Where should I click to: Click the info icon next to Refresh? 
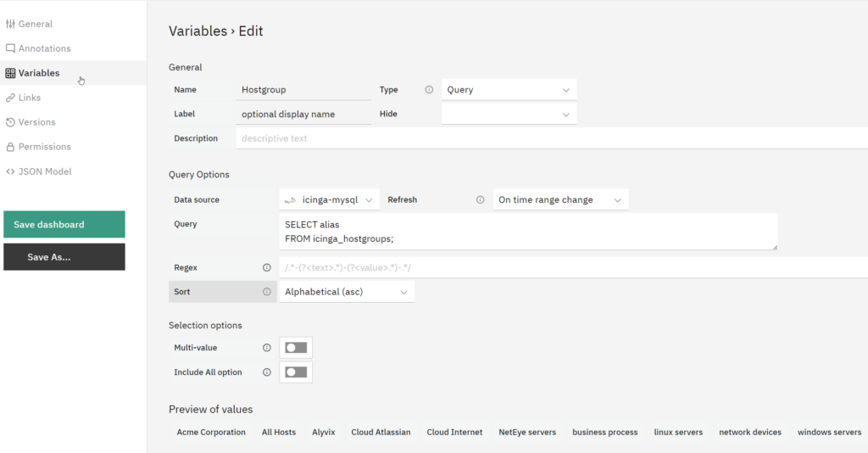[x=481, y=200]
